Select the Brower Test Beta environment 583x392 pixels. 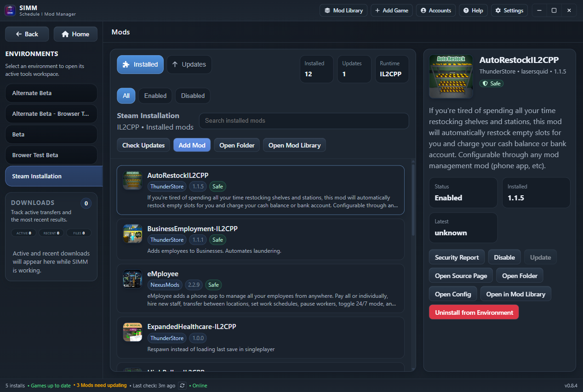point(51,155)
